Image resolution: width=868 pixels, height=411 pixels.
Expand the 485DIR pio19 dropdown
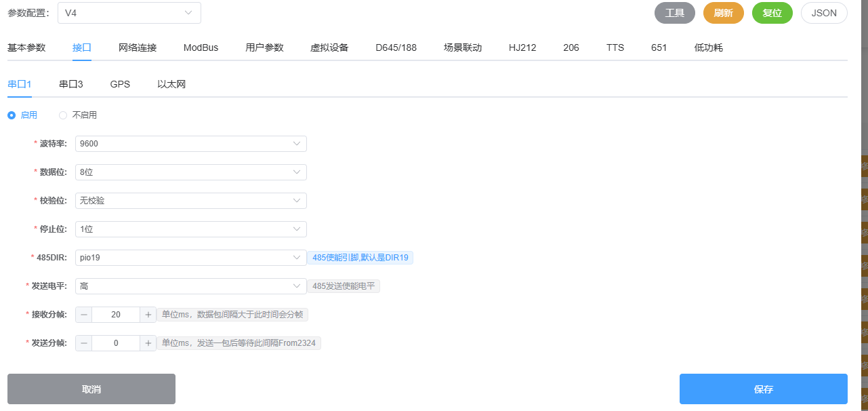(191, 258)
